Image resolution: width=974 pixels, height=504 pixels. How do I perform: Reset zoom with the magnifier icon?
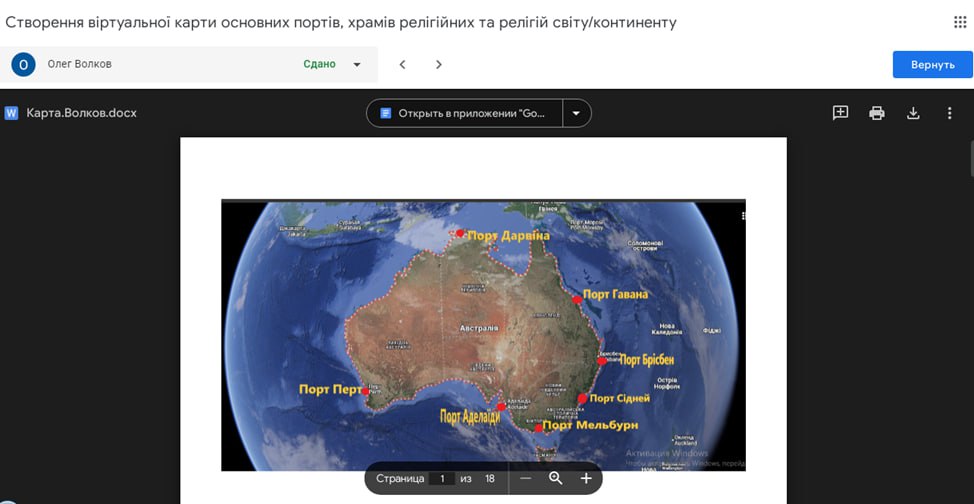[x=555, y=479]
